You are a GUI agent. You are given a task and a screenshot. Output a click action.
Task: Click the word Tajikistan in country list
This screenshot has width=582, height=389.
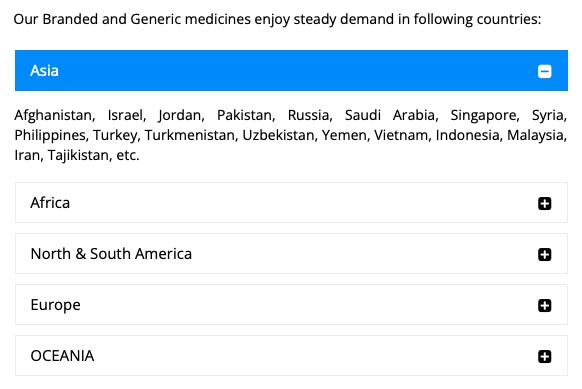pos(80,156)
